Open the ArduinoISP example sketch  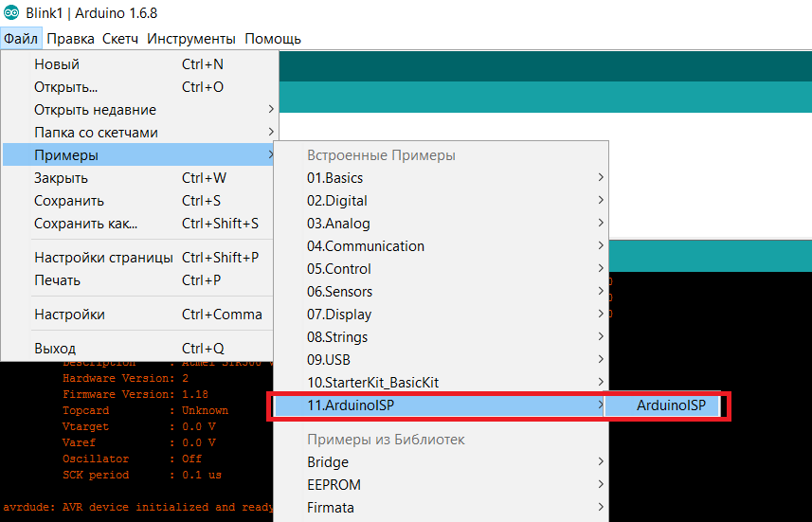tap(662, 405)
